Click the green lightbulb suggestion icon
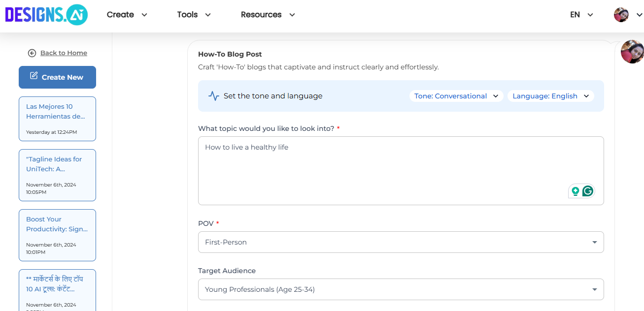The image size is (644, 311). 575,191
